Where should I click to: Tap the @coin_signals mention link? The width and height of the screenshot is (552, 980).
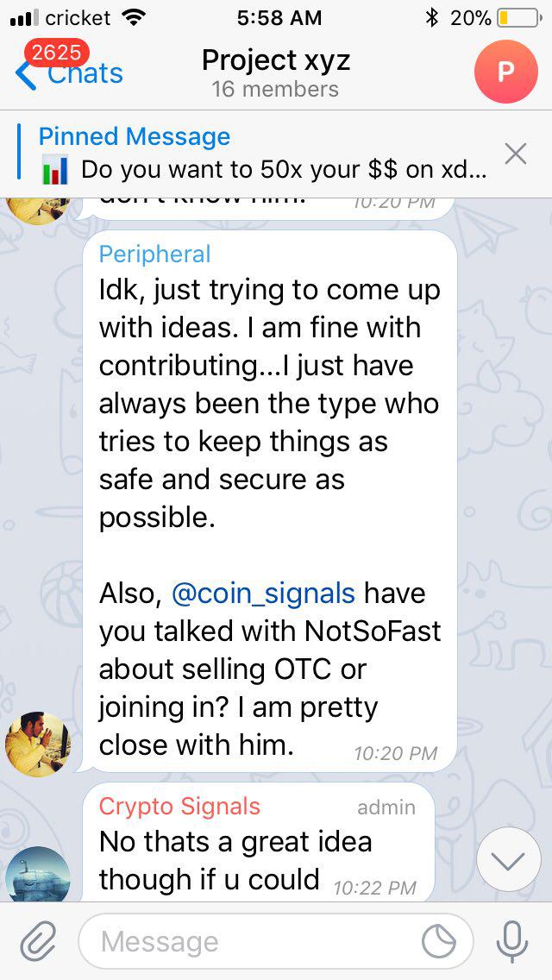coord(263,594)
